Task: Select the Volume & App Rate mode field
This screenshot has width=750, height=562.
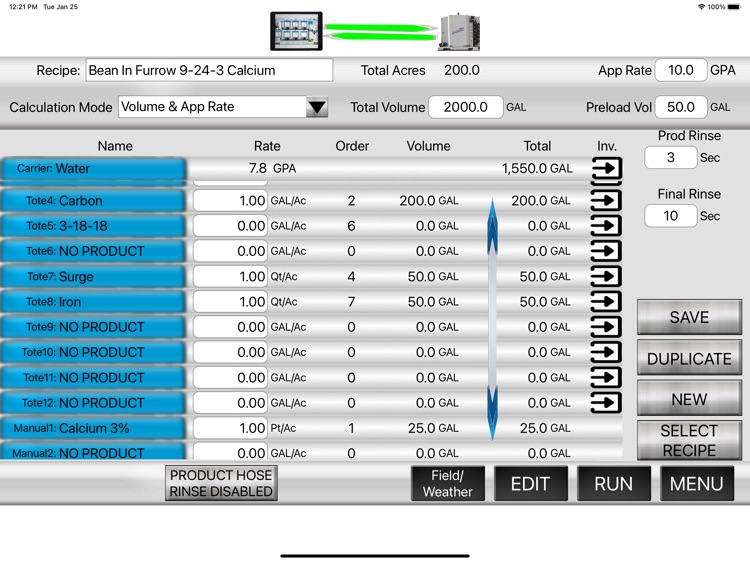Action: point(212,107)
